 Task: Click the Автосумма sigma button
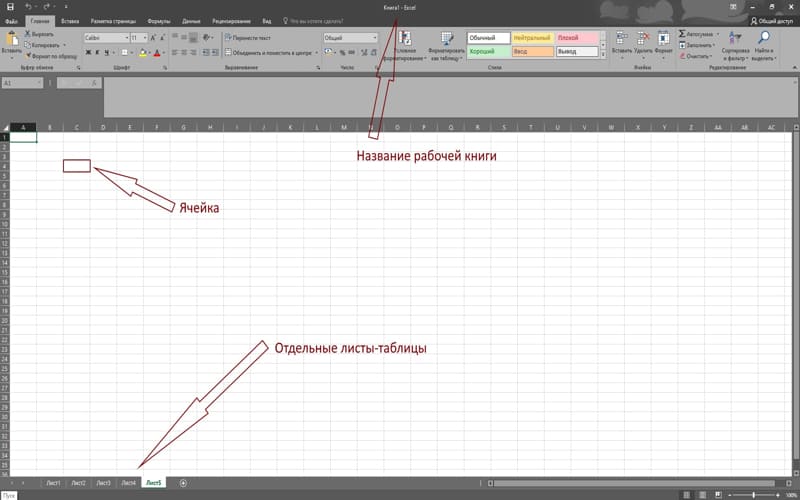(x=698, y=34)
